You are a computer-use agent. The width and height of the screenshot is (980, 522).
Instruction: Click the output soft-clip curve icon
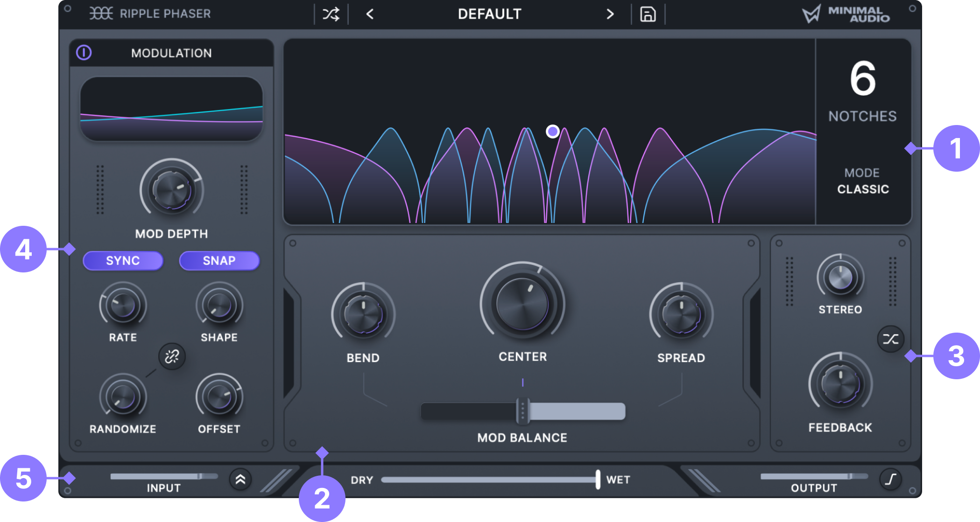[890, 479]
